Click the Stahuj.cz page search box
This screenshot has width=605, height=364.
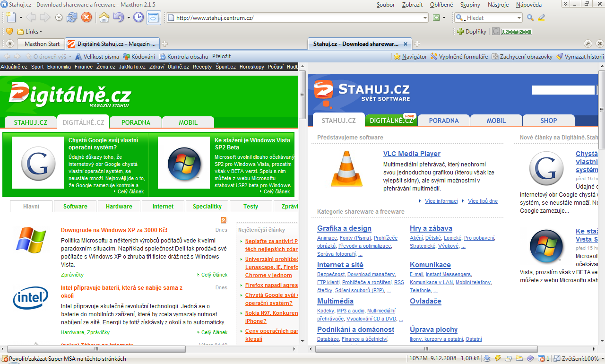[563, 90]
